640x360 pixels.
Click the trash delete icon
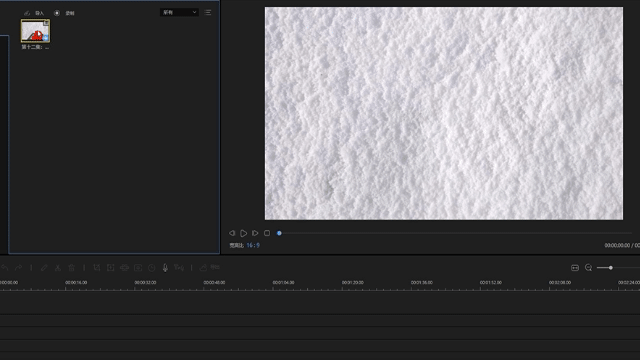(x=71, y=268)
